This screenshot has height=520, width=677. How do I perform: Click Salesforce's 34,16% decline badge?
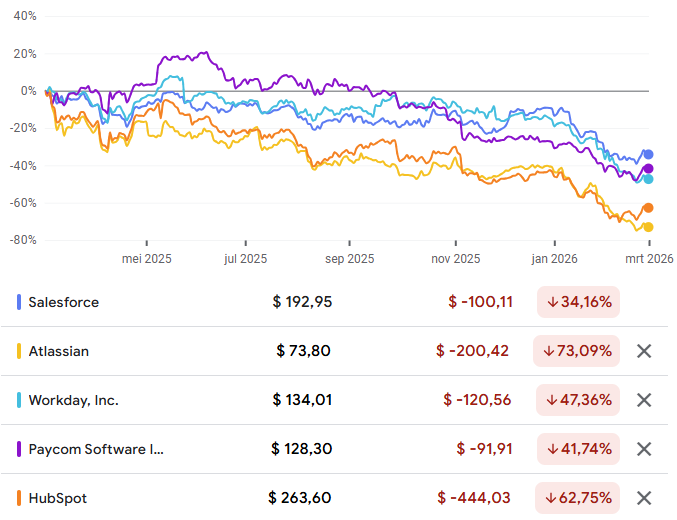pos(578,302)
